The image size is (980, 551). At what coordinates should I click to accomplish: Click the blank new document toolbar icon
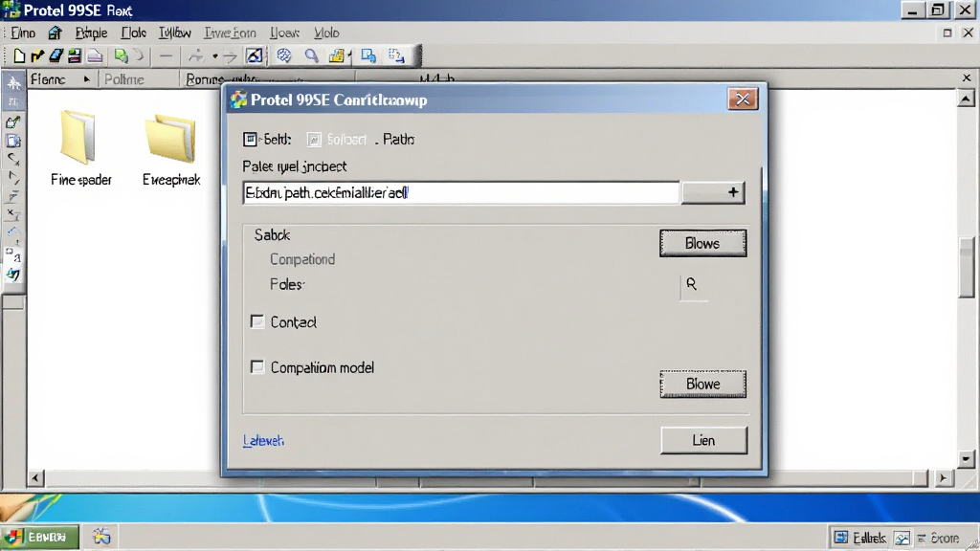[19, 56]
